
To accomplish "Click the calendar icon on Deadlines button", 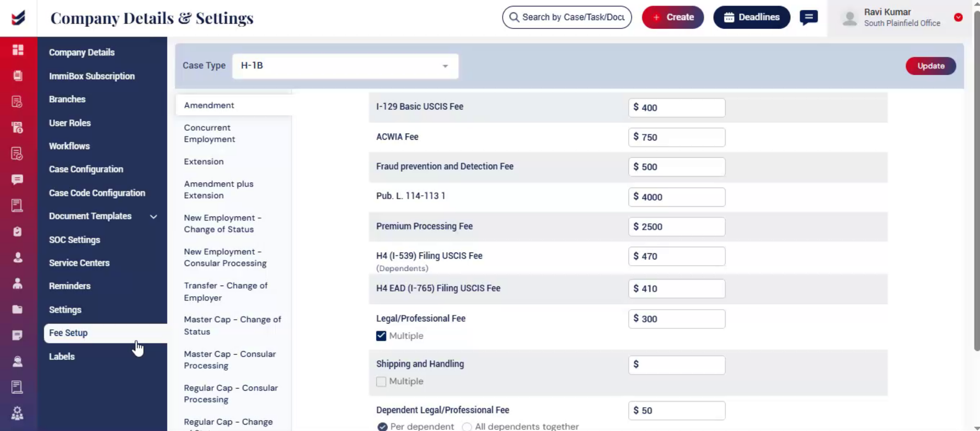I will click(729, 17).
